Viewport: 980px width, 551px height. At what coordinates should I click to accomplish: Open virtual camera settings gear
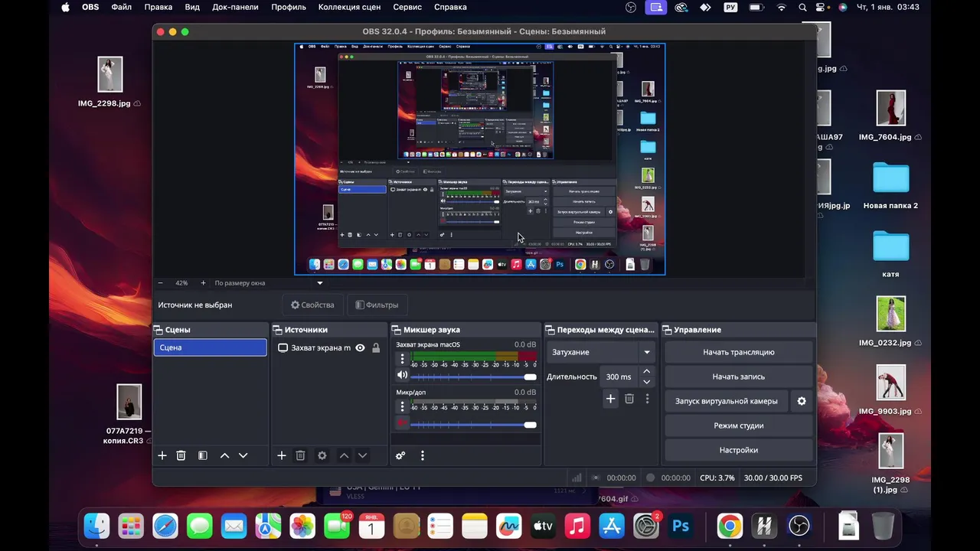click(x=802, y=401)
